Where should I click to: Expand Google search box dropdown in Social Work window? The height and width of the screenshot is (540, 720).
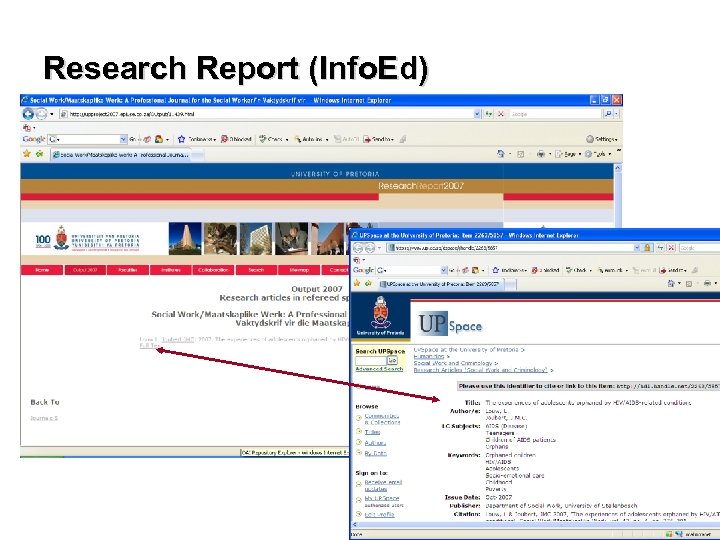(123, 139)
